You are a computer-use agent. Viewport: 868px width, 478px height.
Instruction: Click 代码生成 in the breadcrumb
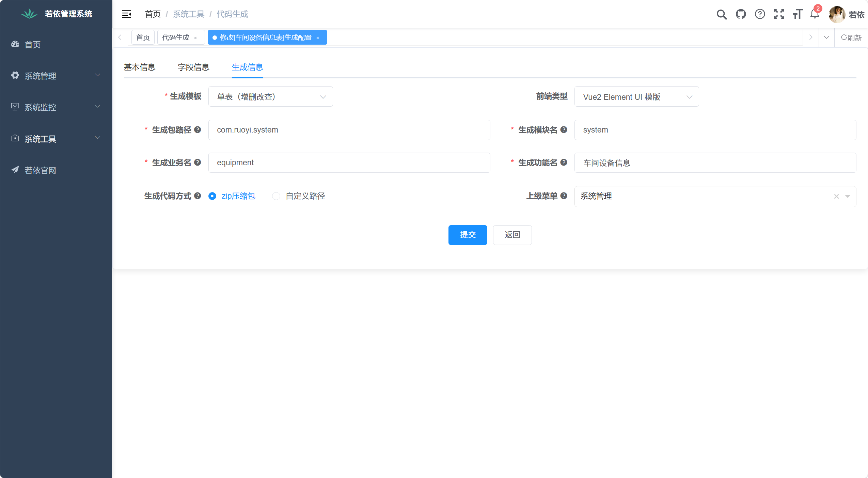pos(232,14)
